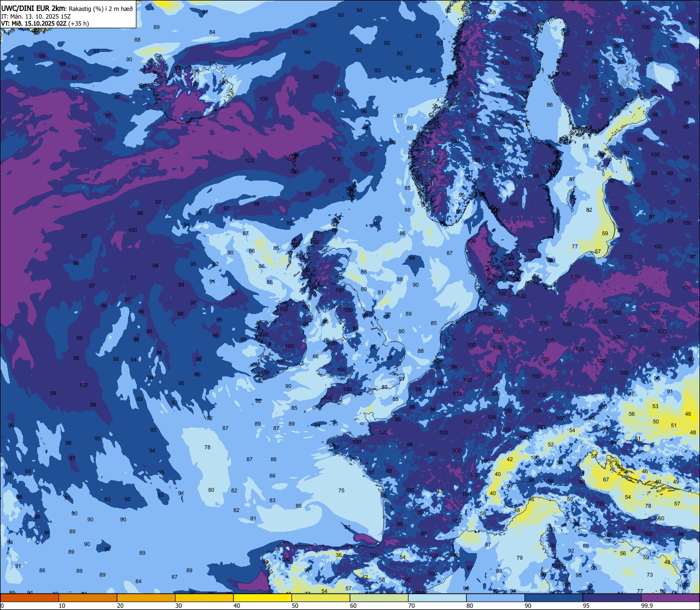Click the '52' humidity value on the map

point(551,445)
